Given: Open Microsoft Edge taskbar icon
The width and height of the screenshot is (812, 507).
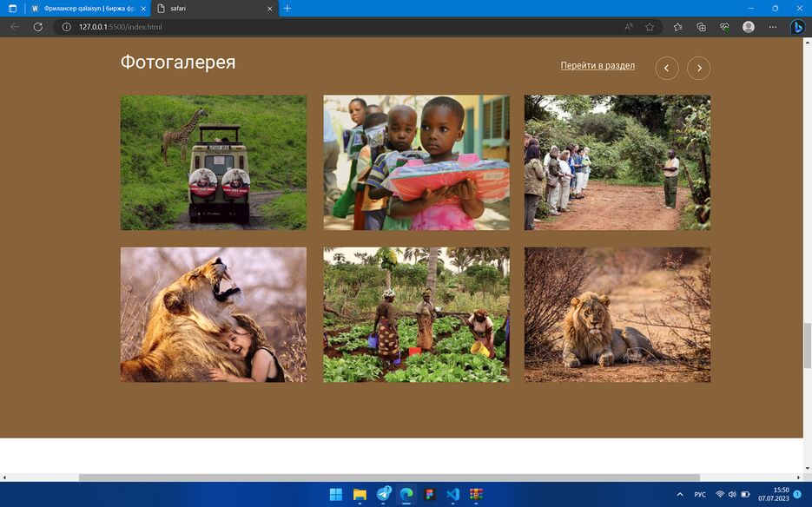Looking at the screenshot, I should [407, 494].
